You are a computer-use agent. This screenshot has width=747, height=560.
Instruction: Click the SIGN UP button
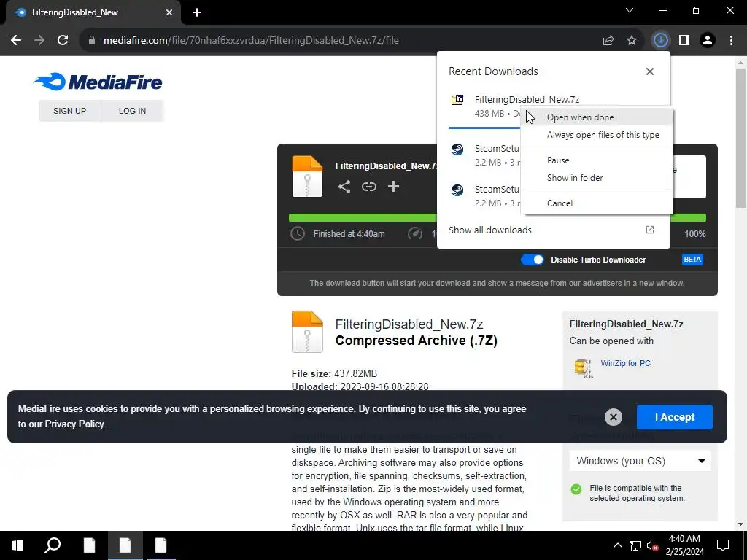tap(69, 111)
